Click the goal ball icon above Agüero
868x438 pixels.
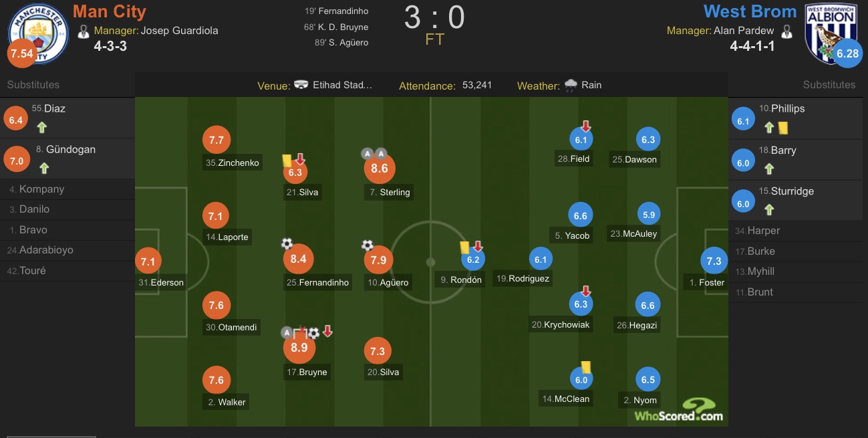[x=368, y=245]
